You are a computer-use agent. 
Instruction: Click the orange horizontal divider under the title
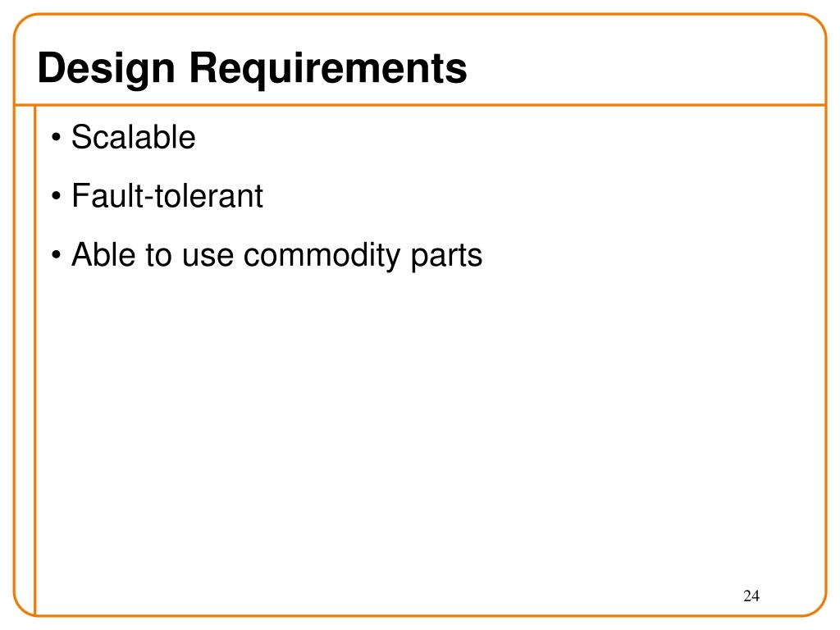coord(420,105)
